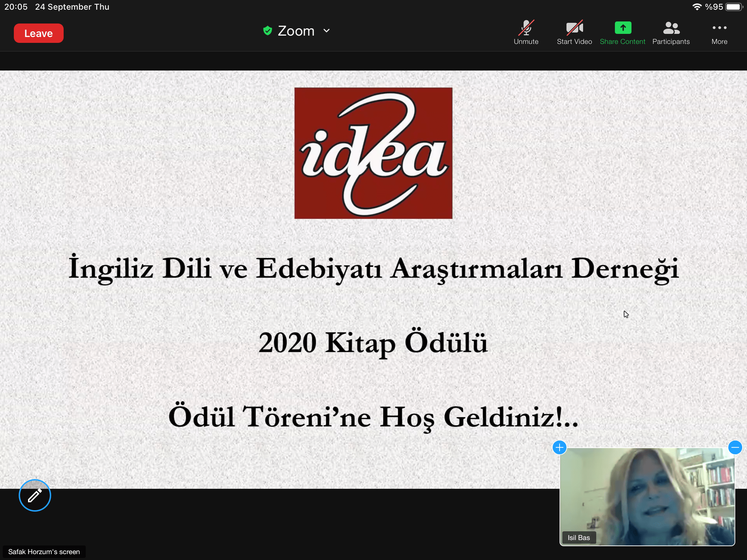Viewport: 747px width, 560px height.
Task: Leave the Zoom meeting
Action: point(39,33)
